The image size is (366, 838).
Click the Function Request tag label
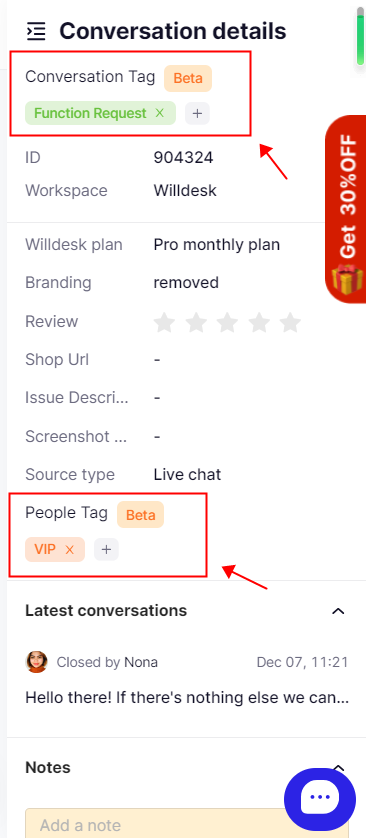click(x=90, y=113)
